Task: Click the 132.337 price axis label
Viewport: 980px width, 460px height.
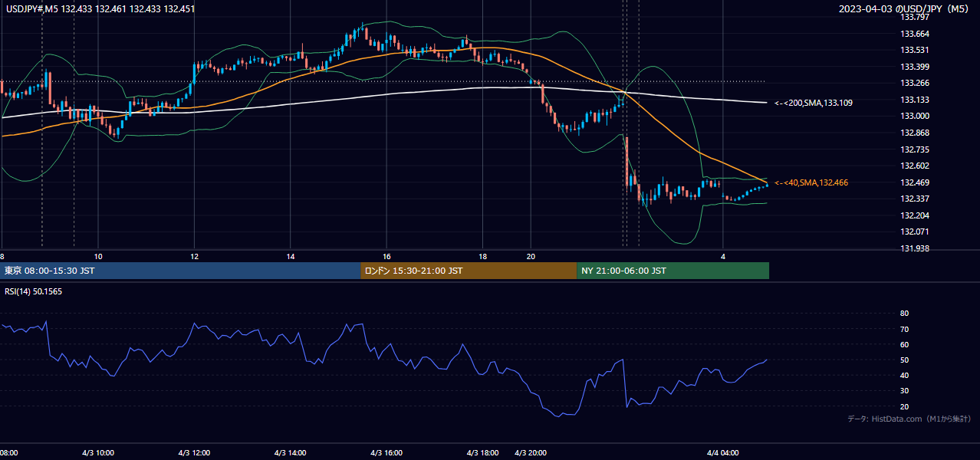Action: 914,199
